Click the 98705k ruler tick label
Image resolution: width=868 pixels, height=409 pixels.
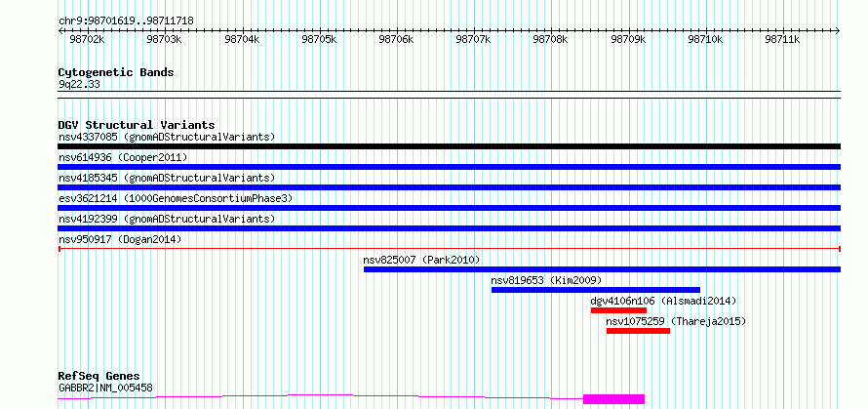pos(319,40)
